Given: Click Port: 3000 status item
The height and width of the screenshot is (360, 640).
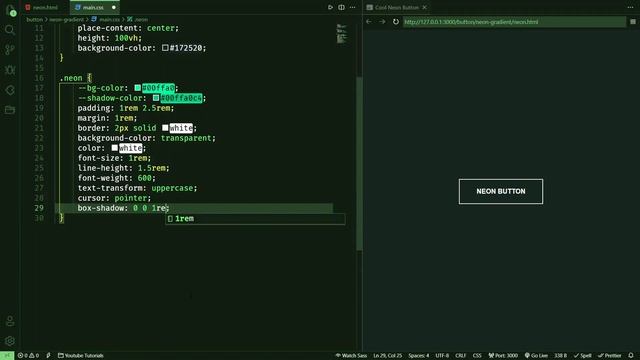Looking at the screenshot, I should click(503, 356).
